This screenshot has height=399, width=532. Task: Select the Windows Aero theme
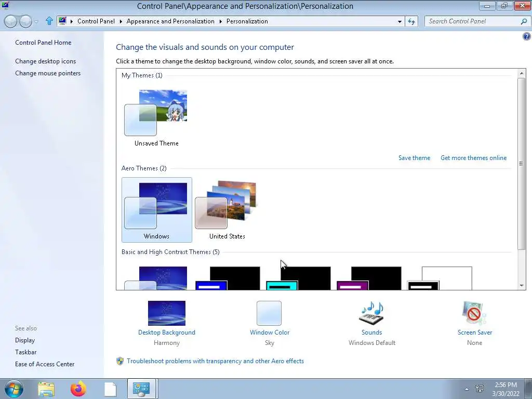[157, 210]
